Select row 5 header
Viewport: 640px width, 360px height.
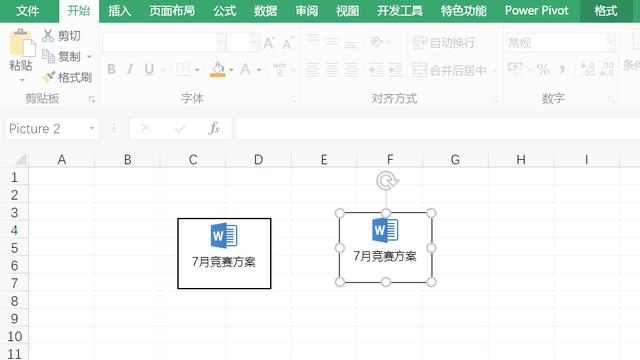[x=14, y=248]
